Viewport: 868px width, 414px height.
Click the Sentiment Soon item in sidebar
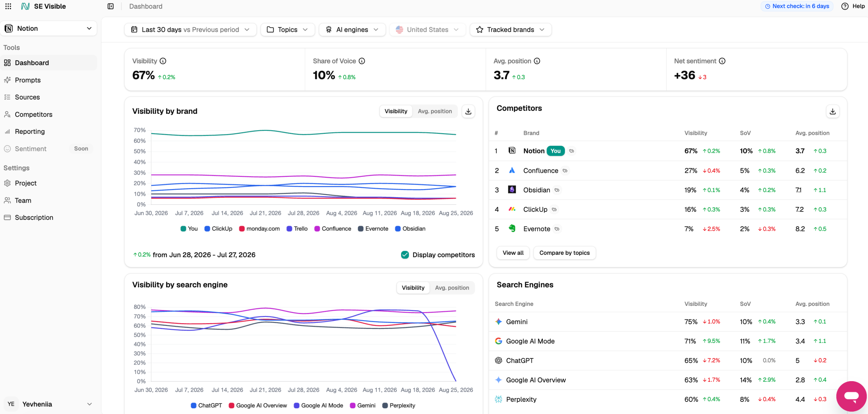click(x=48, y=149)
